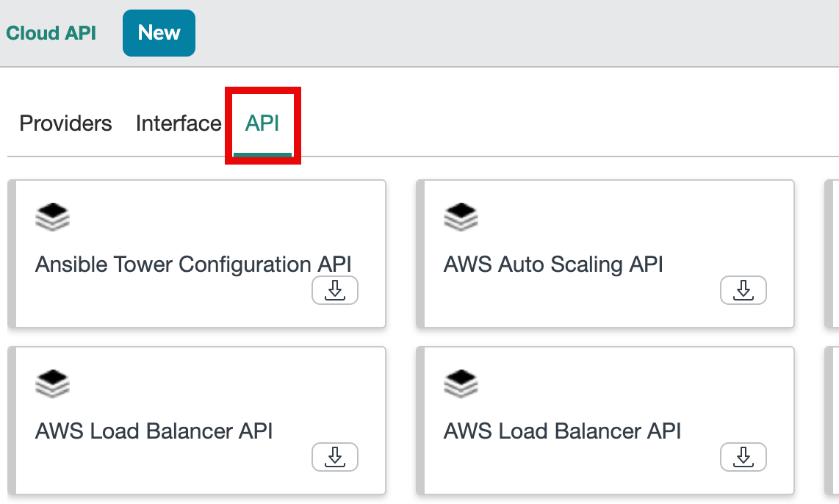Download AWS Load Balancer API beneath Auto Scaling card

tap(743, 457)
